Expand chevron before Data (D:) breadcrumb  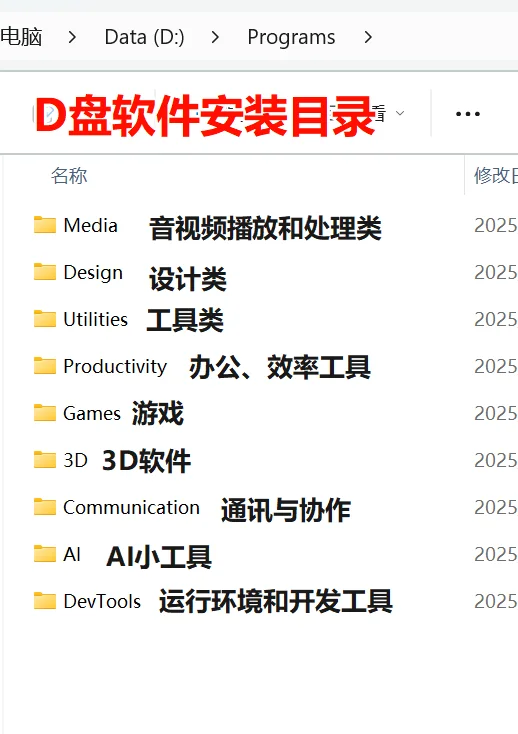coord(72,37)
